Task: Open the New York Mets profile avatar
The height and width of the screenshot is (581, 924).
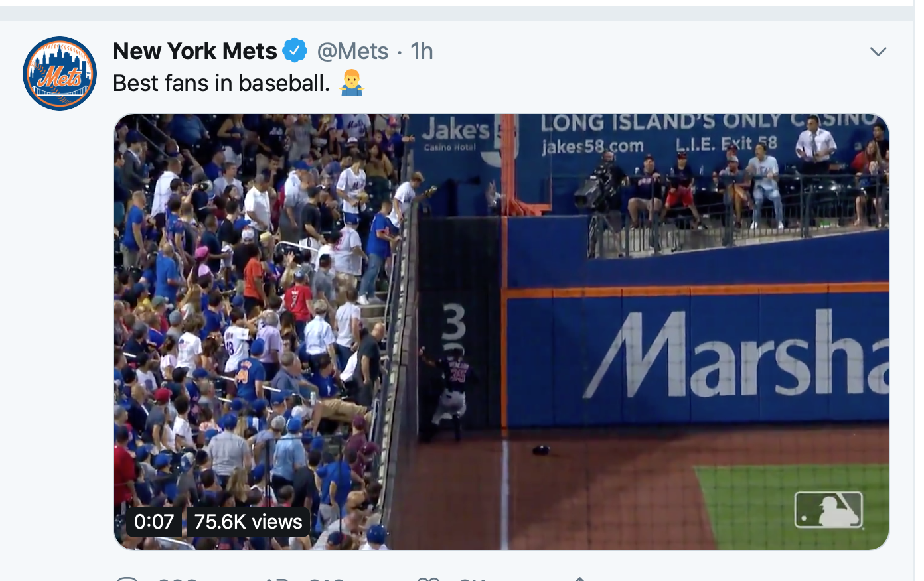Action: point(59,72)
